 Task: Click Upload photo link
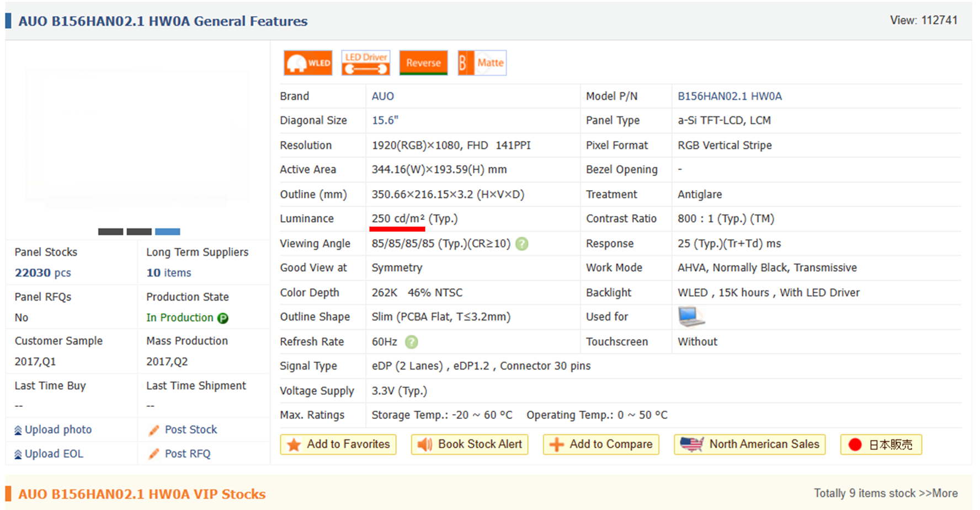click(x=58, y=430)
